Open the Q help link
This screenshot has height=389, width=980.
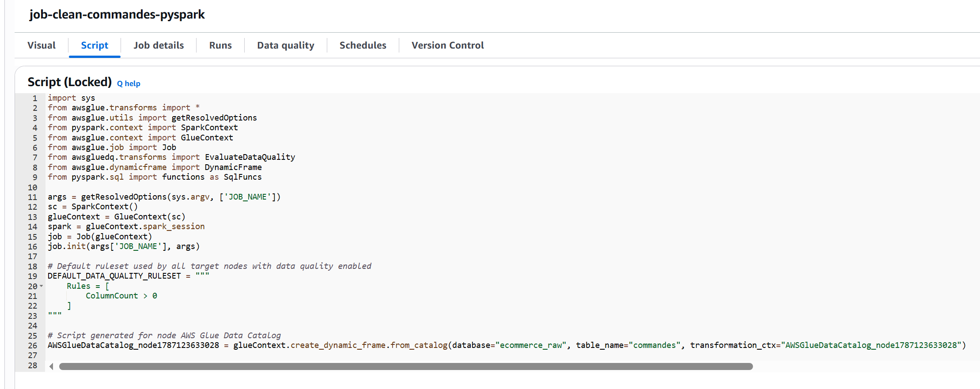[x=129, y=83]
